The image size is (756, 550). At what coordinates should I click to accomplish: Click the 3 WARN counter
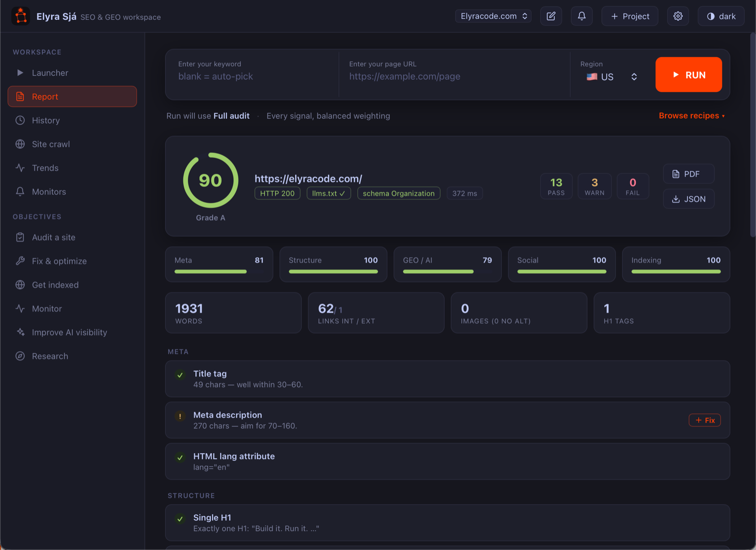[594, 186]
